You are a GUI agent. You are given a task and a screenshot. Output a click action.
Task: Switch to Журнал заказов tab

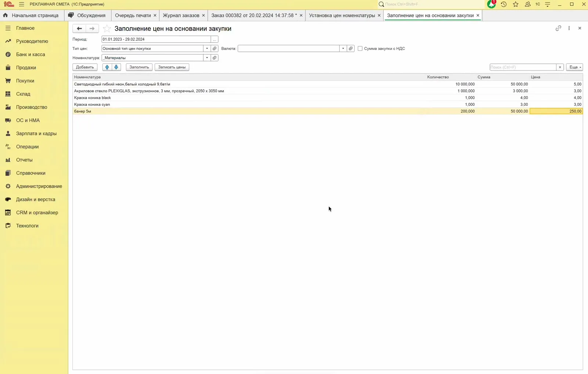pos(181,15)
